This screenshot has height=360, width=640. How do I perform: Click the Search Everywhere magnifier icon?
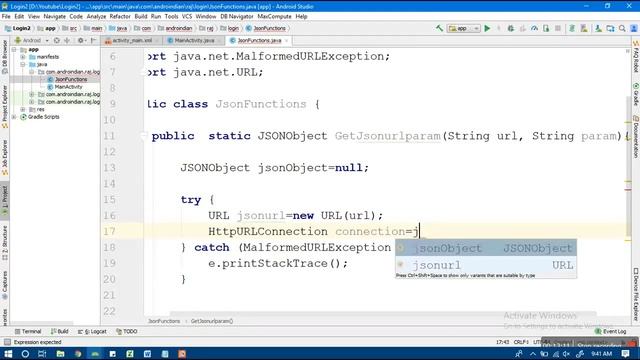tap(622, 28)
